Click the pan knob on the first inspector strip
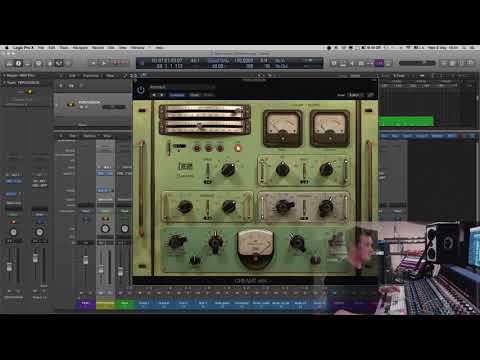This screenshot has width=480, height=360. 13,232
